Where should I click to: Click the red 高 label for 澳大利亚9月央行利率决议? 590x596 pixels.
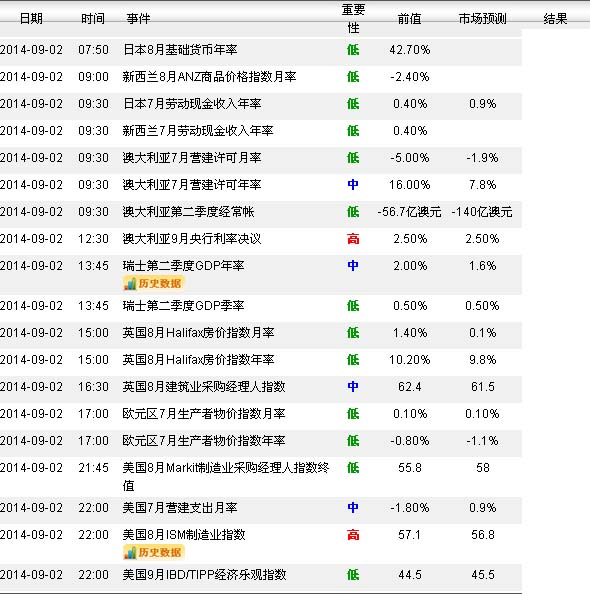coord(353,239)
